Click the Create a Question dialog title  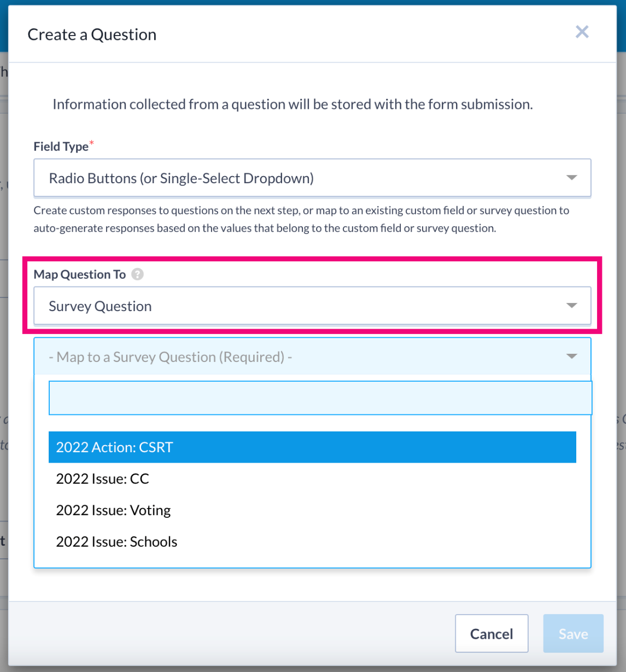(91, 34)
